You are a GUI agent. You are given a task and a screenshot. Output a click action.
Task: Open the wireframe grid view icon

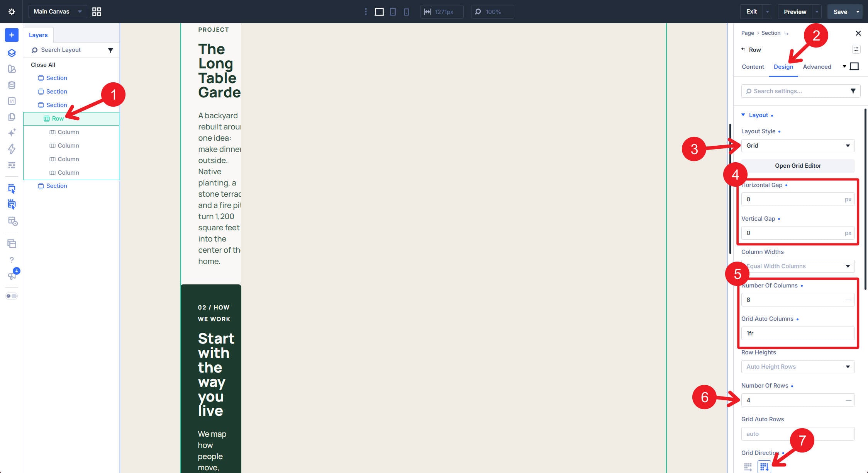coord(97,12)
